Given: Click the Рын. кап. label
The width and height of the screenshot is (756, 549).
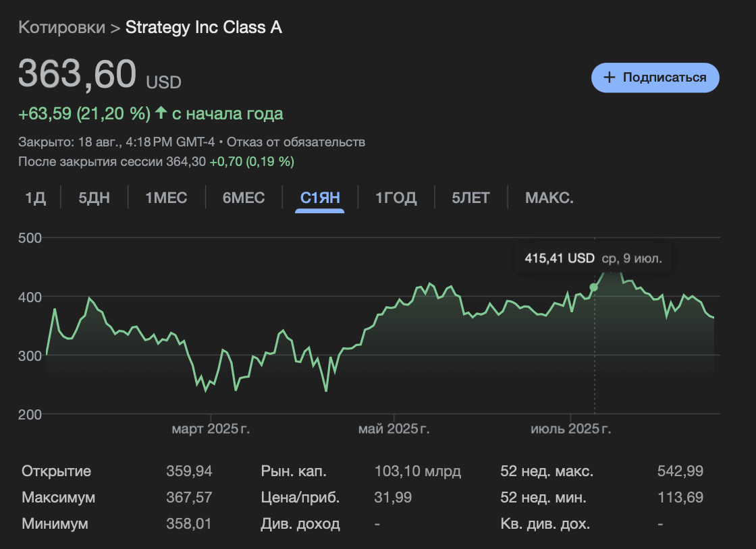Looking at the screenshot, I should click(x=294, y=471).
